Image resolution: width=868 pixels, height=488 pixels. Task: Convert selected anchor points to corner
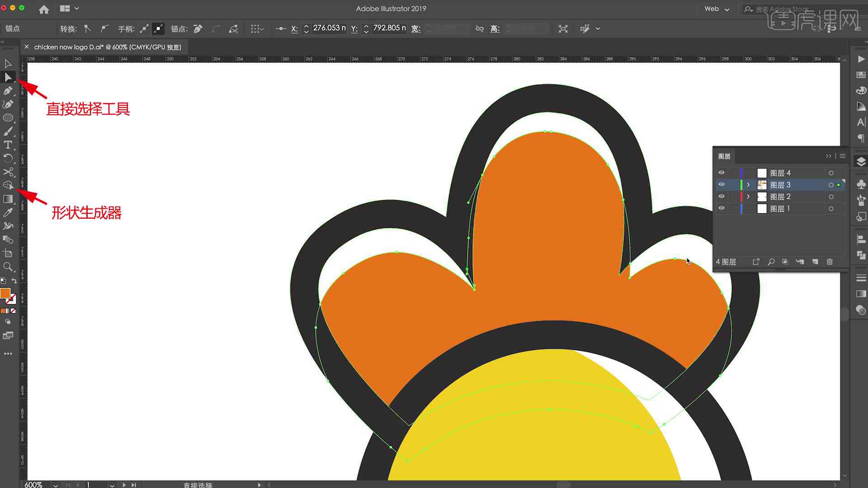pyautogui.click(x=88, y=29)
